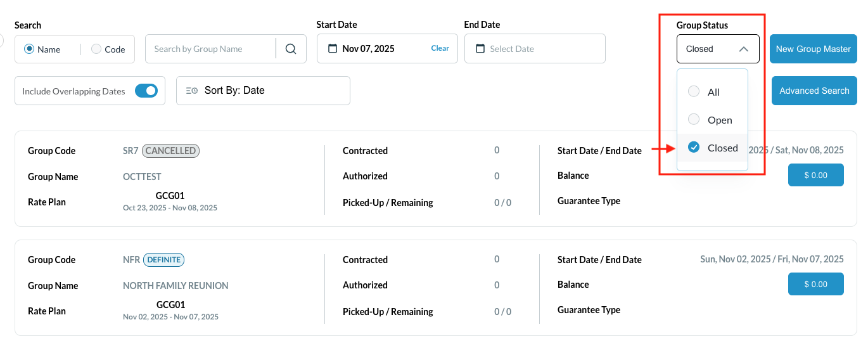This screenshot has width=868, height=360.
Task: Open the End Date picker field
Action: point(535,49)
